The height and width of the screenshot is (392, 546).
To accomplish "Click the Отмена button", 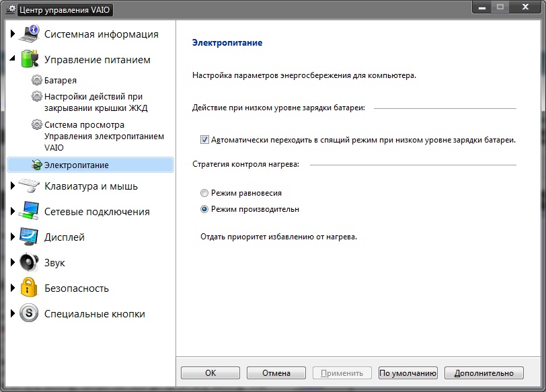I will point(276,373).
